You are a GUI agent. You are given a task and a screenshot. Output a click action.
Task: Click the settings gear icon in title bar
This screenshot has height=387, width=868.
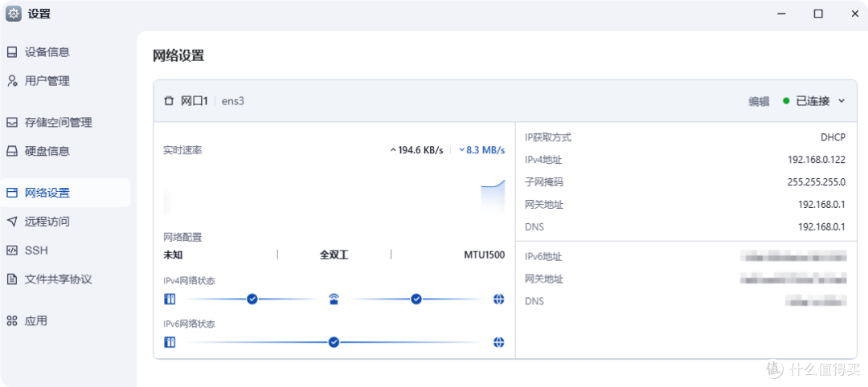[14, 14]
